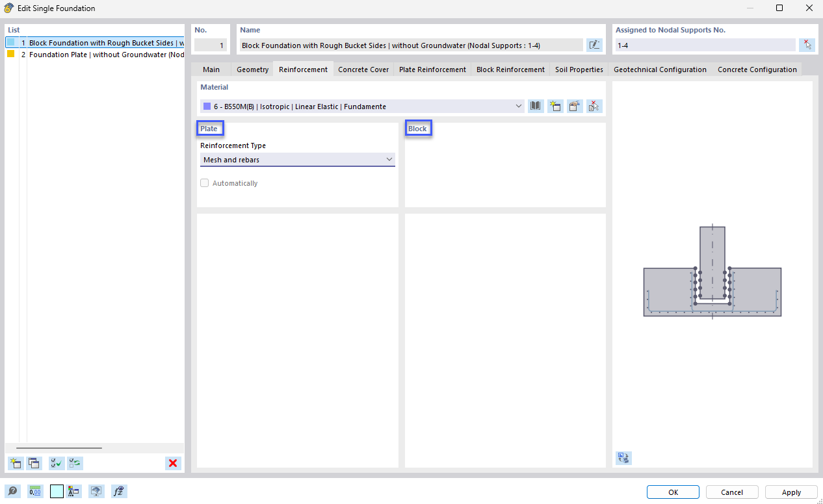The height and width of the screenshot is (504, 823).
Task: Click the No. field showing 1
Action: click(211, 45)
